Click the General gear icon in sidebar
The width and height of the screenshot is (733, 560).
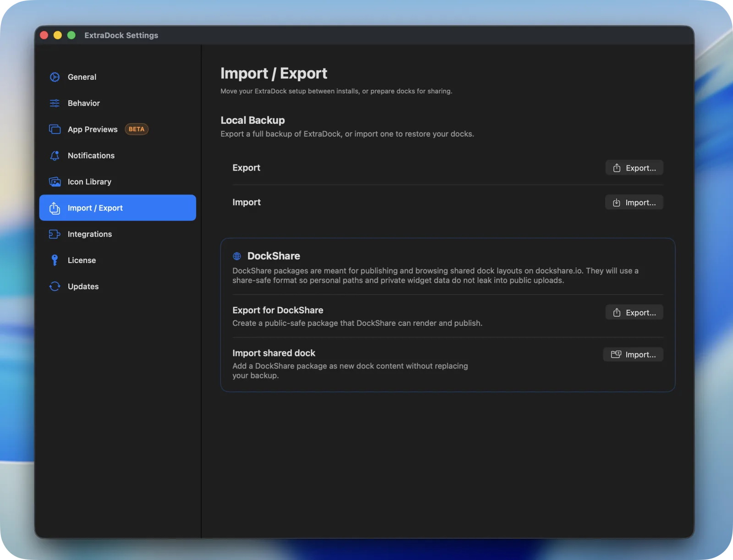click(x=55, y=77)
